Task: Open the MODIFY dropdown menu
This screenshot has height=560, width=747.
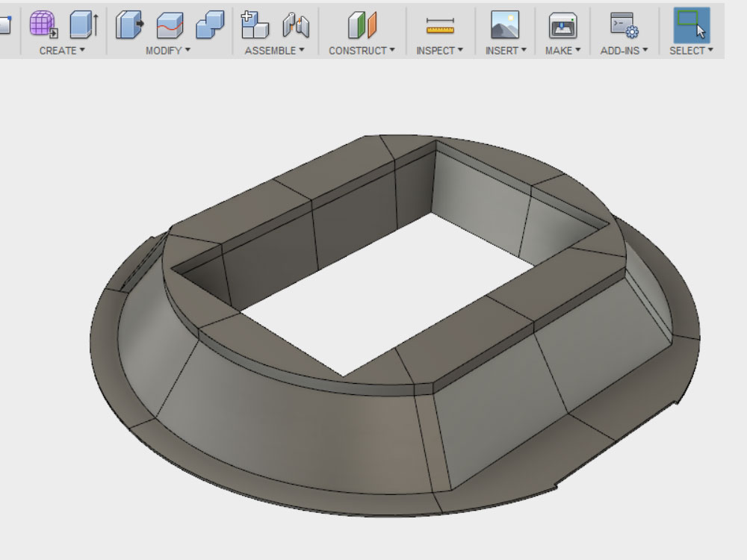Action: (168, 51)
